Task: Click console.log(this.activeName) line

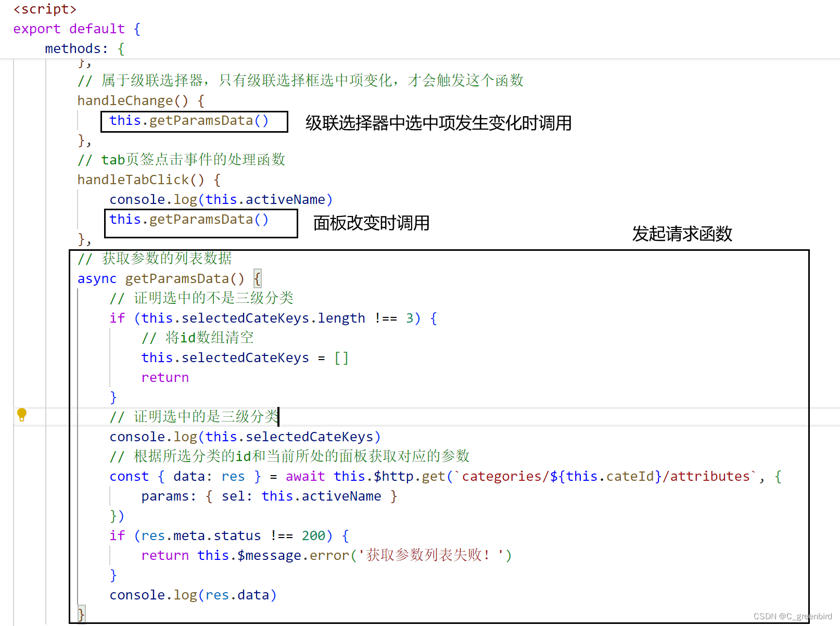Action: point(221,199)
